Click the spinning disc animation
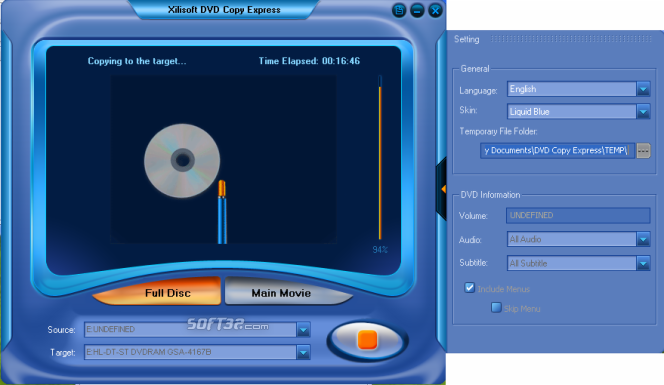This screenshot has height=385, width=664. 182,161
